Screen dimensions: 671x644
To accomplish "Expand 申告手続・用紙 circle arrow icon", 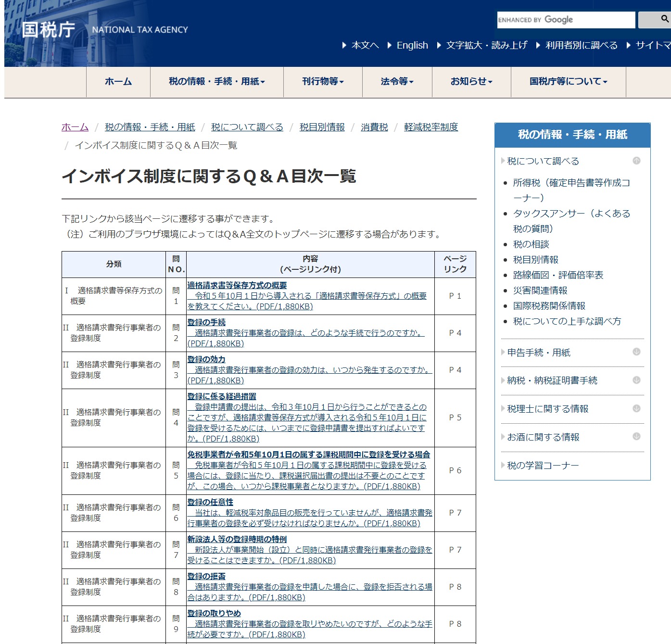I will coord(636,352).
